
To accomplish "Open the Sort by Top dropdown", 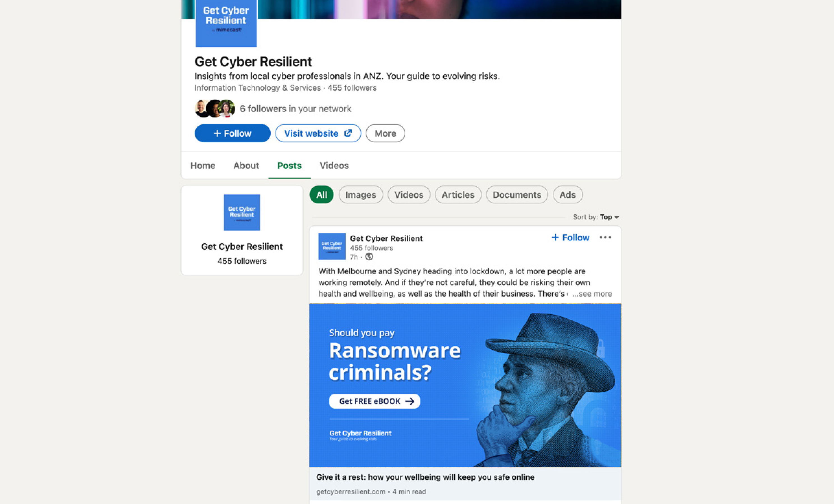I will [x=596, y=217].
